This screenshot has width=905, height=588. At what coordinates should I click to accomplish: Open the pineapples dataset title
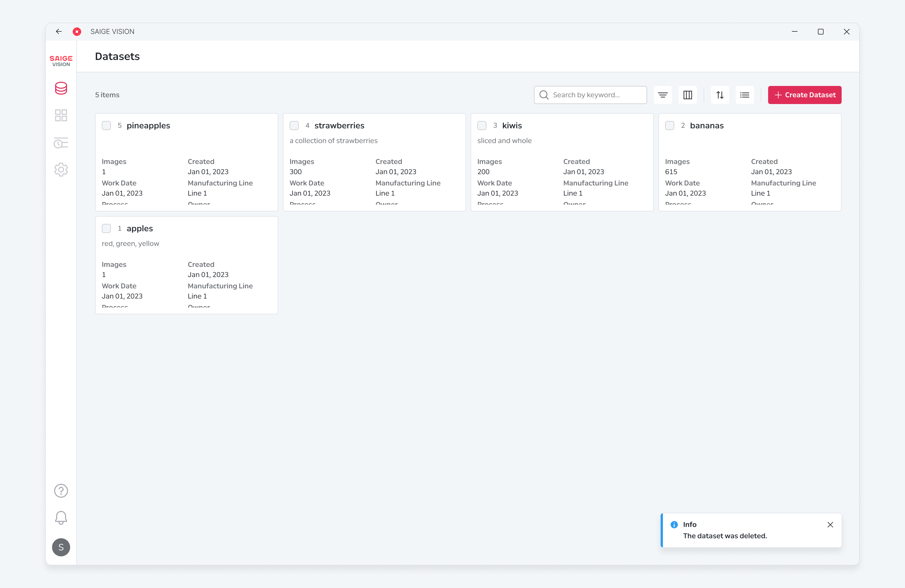tap(148, 126)
